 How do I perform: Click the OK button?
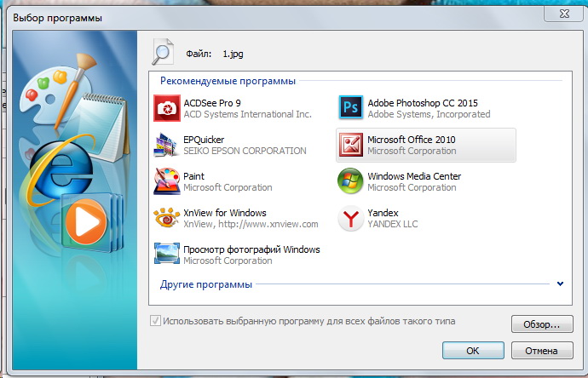pos(473,350)
